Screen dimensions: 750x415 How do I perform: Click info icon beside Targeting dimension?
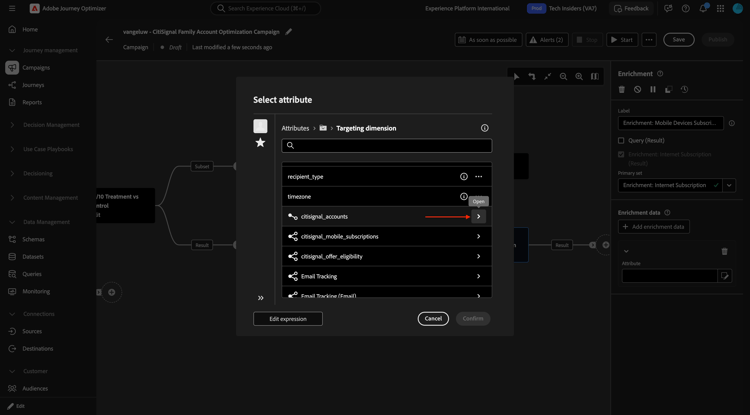pyautogui.click(x=485, y=128)
